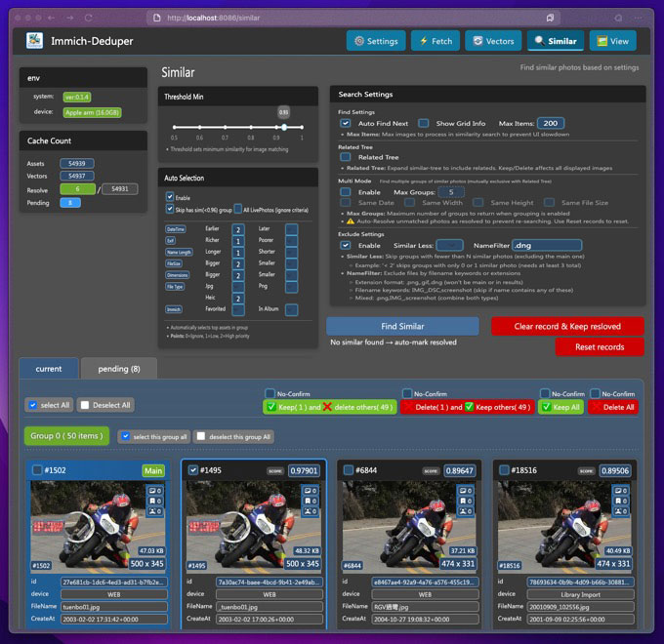Open the Max Groups dropdown
This screenshot has height=644, width=664.
[451, 192]
